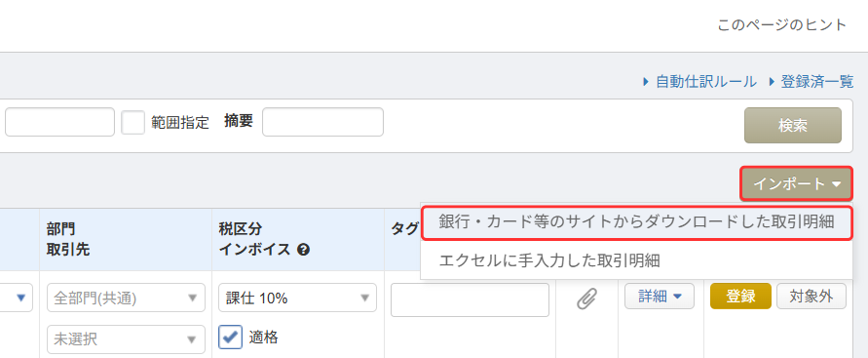
Task: Select 銀行・カード等のサイトからダウンロードした取引明細 menu item
Action: pyautogui.click(x=636, y=222)
